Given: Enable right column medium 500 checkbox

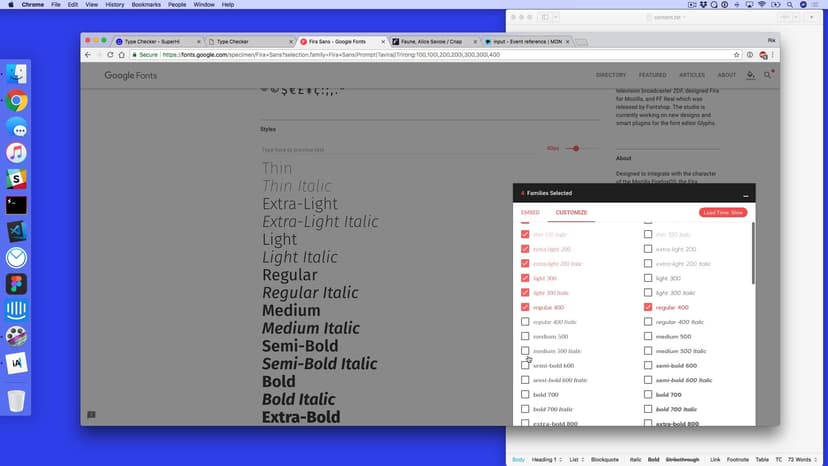Looking at the screenshot, I should (x=648, y=336).
